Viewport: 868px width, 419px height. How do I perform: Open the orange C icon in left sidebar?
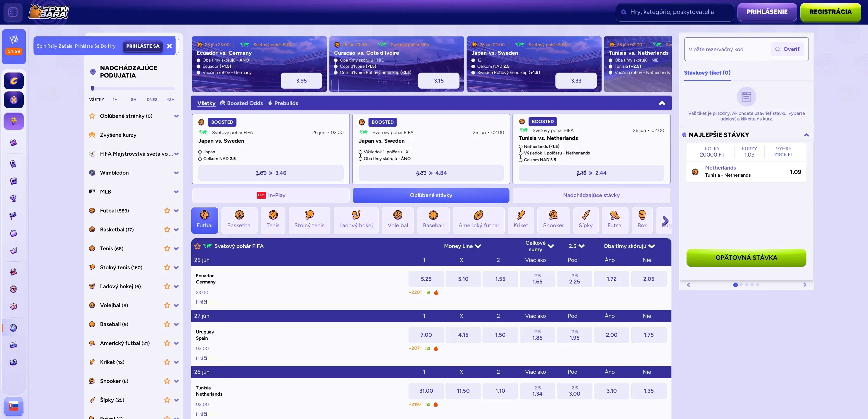[14, 81]
